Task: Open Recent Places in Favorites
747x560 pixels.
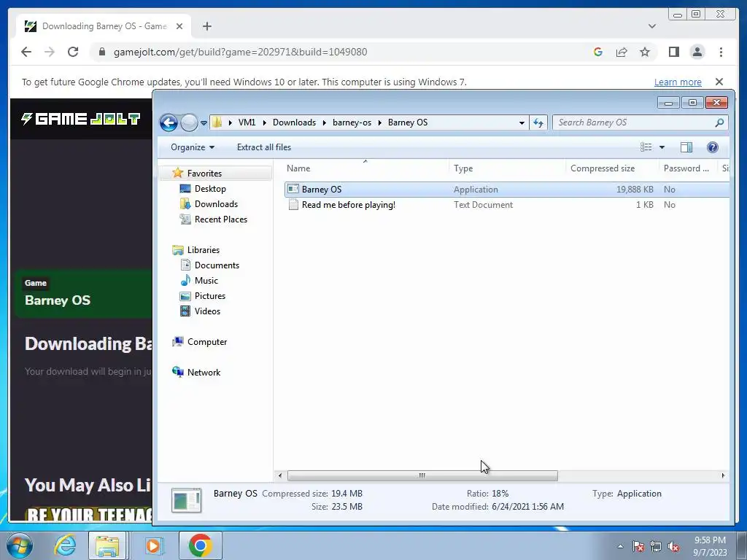Action: coord(220,219)
